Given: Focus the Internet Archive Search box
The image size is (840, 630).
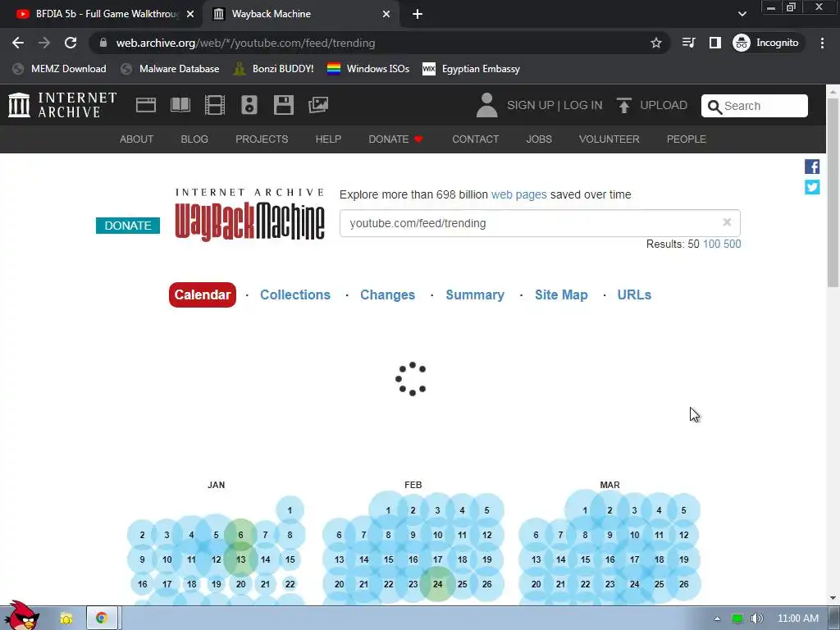Looking at the screenshot, I should 755,106.
